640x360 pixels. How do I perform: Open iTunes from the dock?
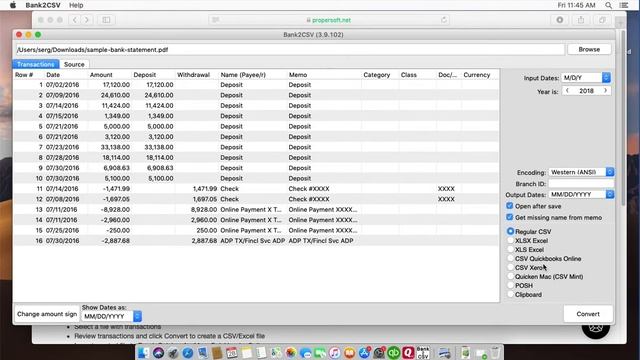(335, 353)
